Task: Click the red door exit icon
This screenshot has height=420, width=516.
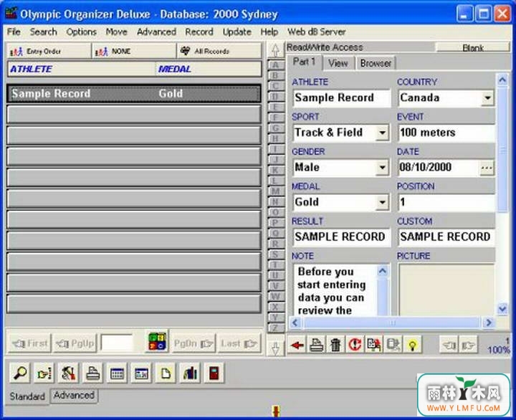Action: click(x=214, y=373)
